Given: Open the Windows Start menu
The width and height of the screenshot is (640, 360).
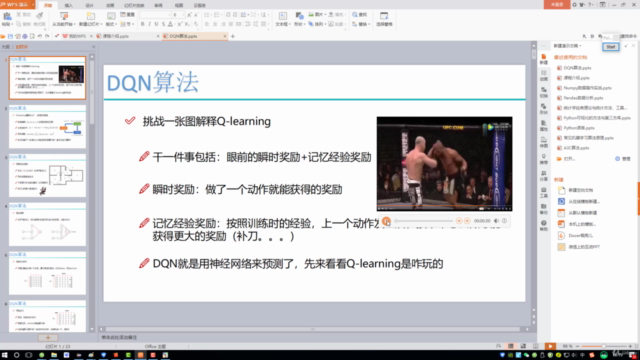Looking at the screenshot, I should [x=4, y=355].
